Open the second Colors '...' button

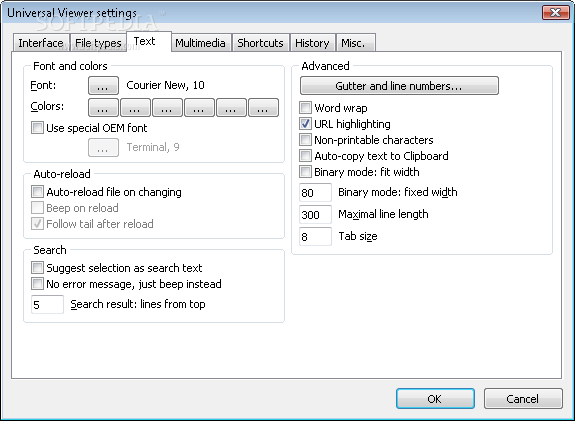pyautogui.click(x=135, y=107)
